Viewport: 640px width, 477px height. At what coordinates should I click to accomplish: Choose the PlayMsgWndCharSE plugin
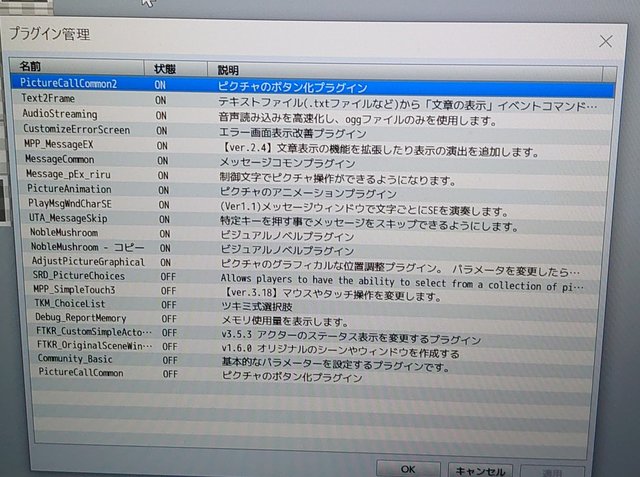tap(313, 206)
